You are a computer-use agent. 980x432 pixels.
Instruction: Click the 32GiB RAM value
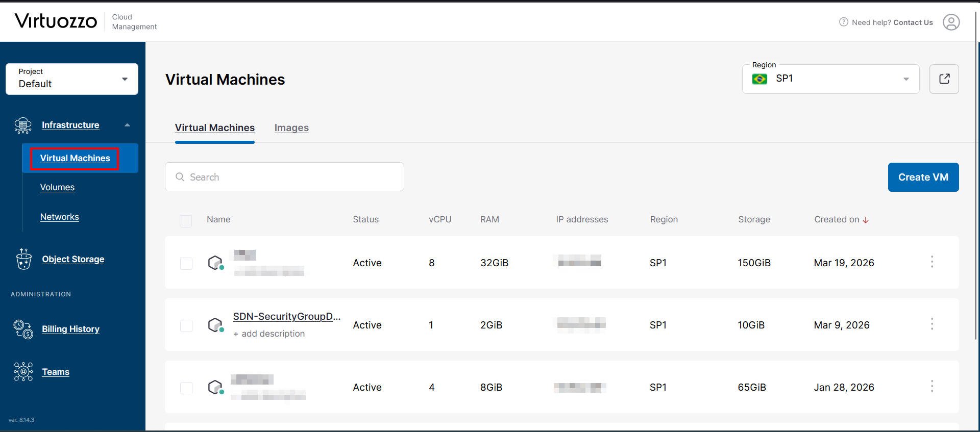click(494, 263)
